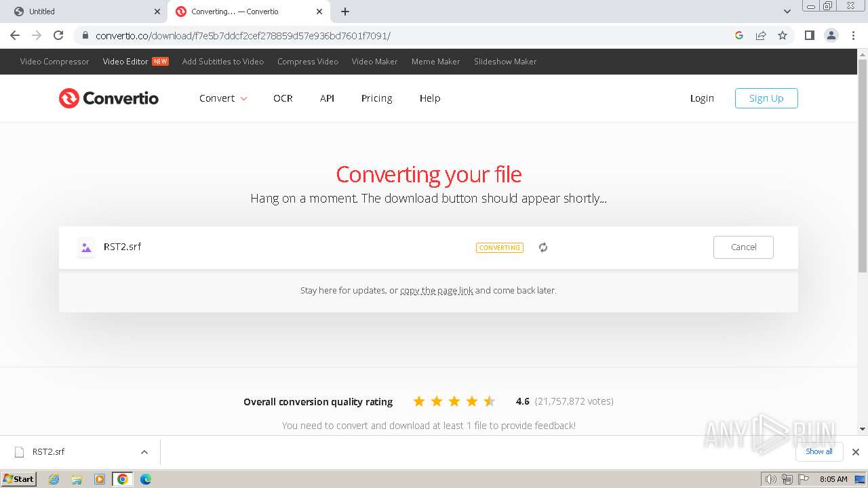
Task: Click the browser forward arrow
Action: [x=37, y=35]
